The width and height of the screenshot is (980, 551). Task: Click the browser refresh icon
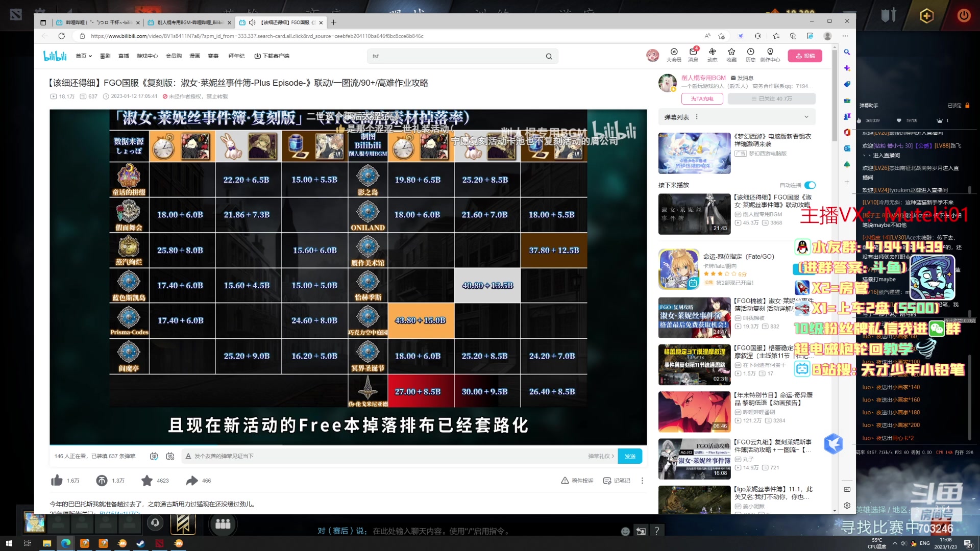(x=62, y=36)
